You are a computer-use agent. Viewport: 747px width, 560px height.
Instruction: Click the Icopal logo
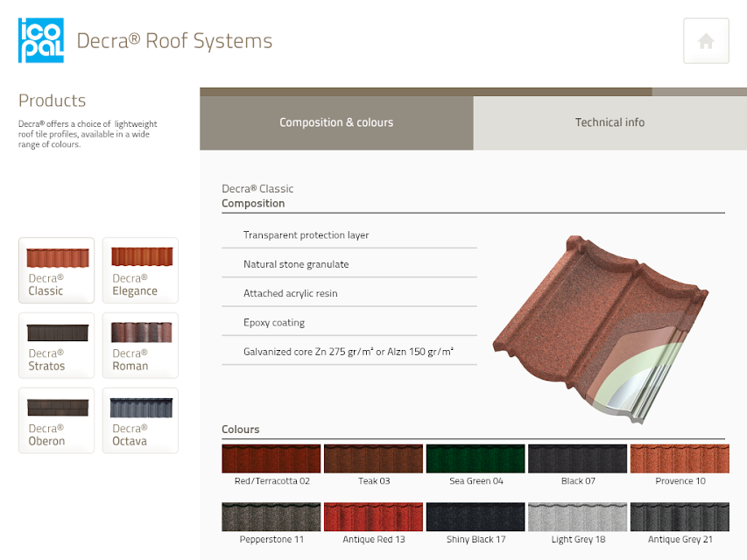(41, 40)
